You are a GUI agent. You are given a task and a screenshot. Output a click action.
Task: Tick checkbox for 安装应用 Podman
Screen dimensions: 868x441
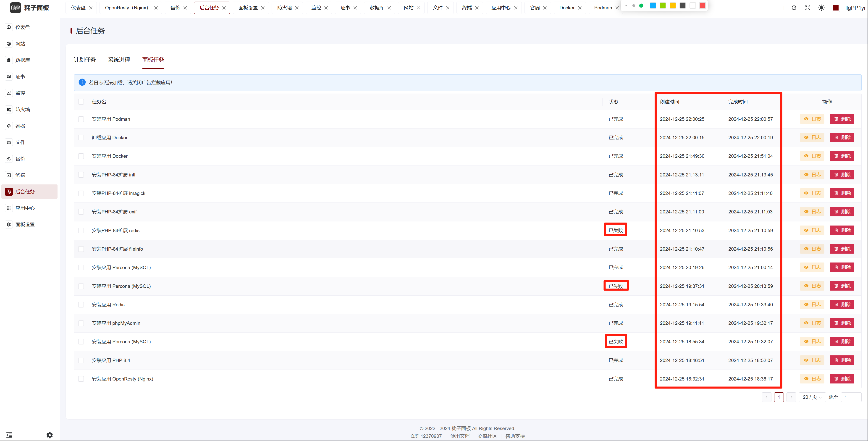click(x=81, y=119)
